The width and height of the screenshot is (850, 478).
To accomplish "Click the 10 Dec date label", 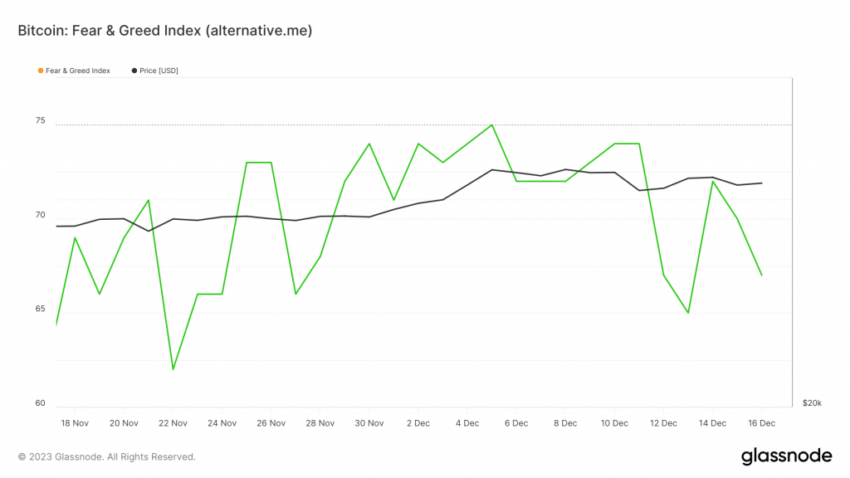I will (614, 423).
